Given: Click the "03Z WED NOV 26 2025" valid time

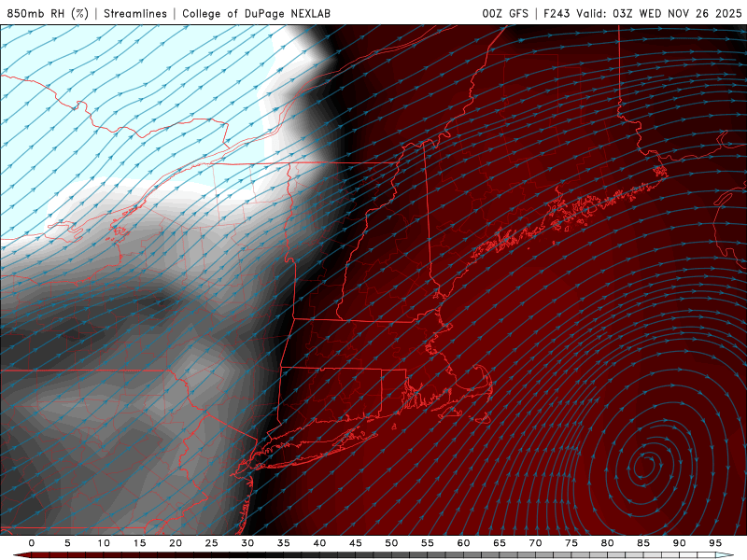Looking at the screenshot, I should (x=677, y=13).
